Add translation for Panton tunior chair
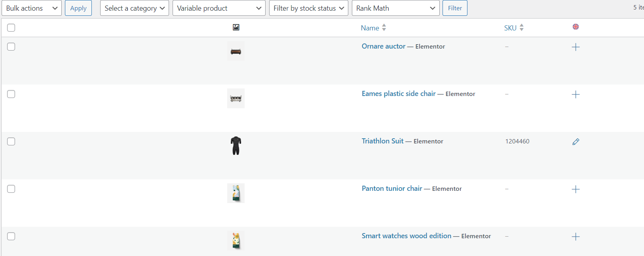Screen dimensions: 644x256 (576, 189)
